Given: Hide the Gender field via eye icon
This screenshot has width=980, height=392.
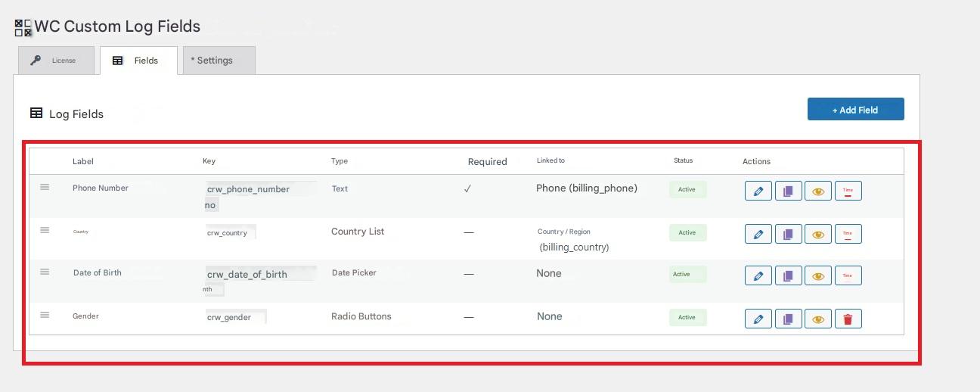Looking at the screenshot, I should 817,319.
